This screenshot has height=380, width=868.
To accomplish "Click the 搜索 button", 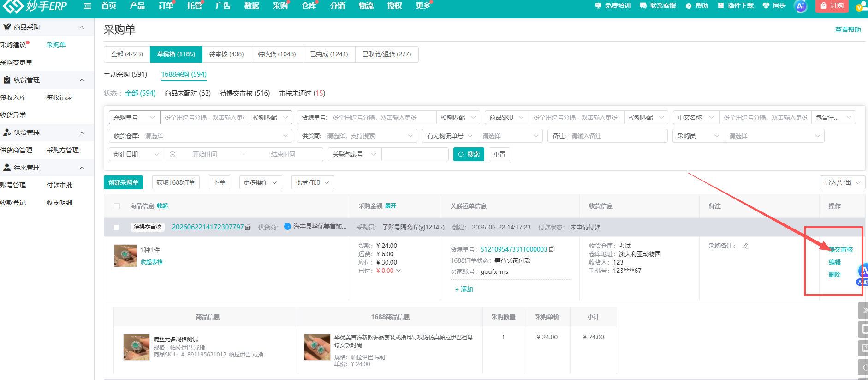I will (469, 154).
